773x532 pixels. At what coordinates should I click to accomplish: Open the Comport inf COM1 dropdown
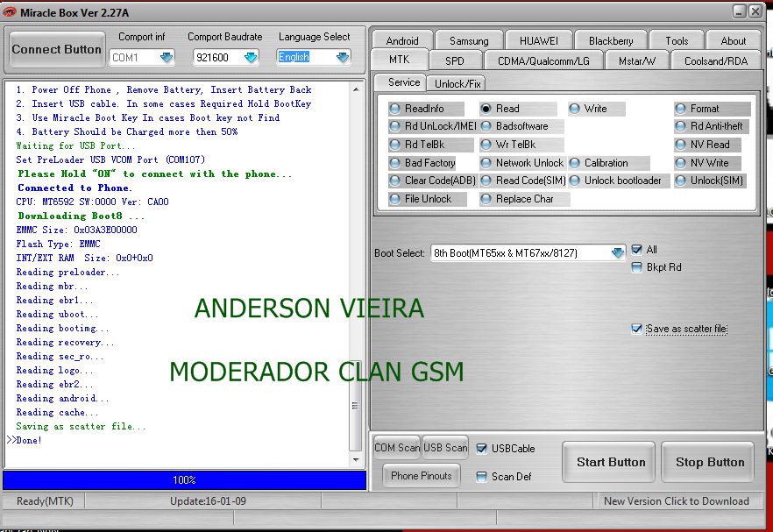(167, 57)
